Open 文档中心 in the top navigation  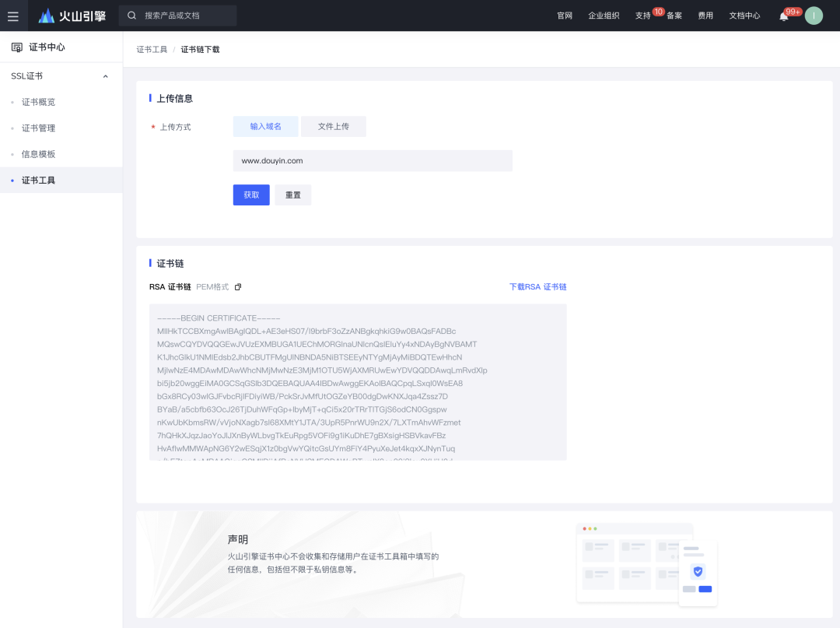click(x=744, y=15)
